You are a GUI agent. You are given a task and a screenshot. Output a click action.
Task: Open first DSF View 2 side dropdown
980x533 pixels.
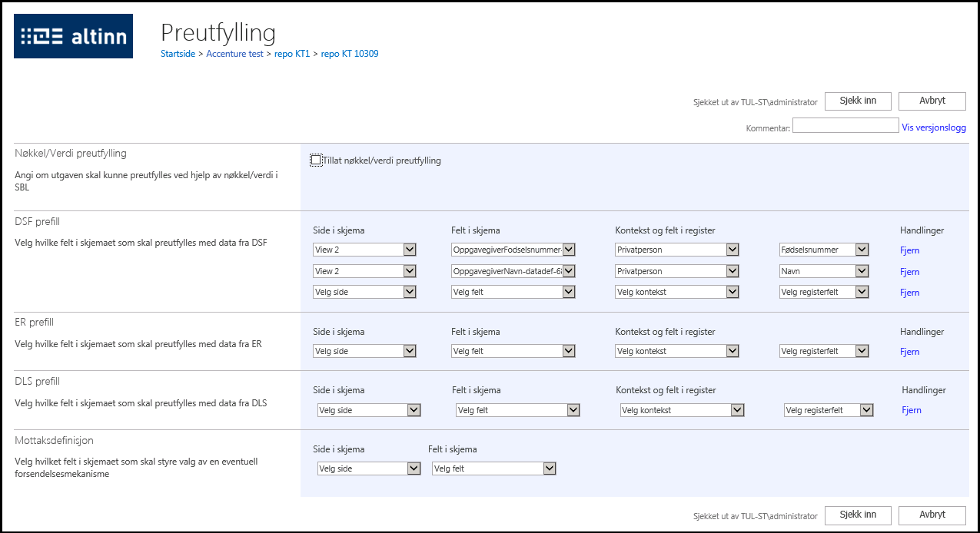click(x=364, y=250)
